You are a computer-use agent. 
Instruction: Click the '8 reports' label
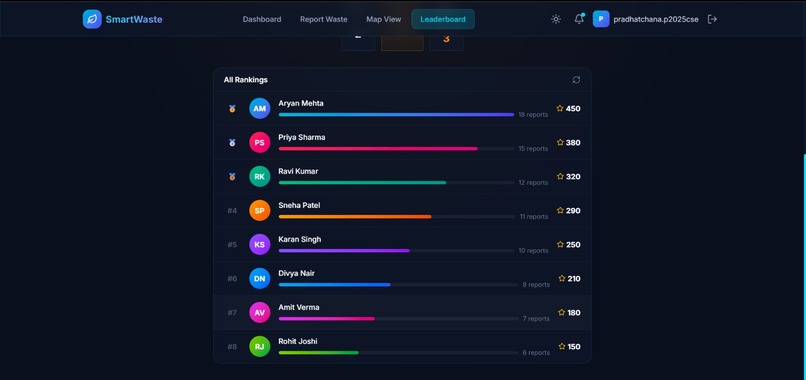536,284
